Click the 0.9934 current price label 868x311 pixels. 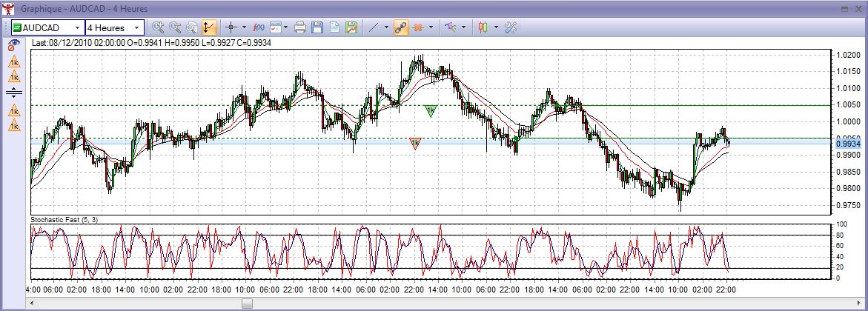tap(847, 144)
